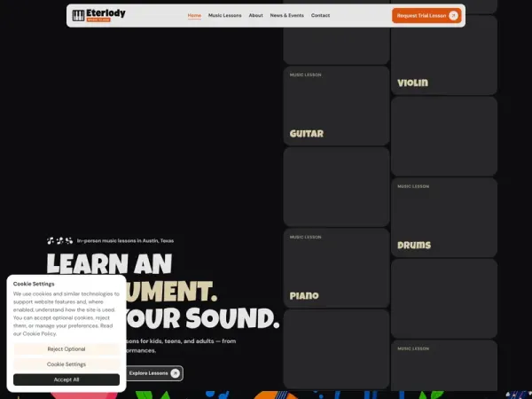The image size is (532, 399).
Task: Click the Request Trial Lesson button
Action: 426,16
